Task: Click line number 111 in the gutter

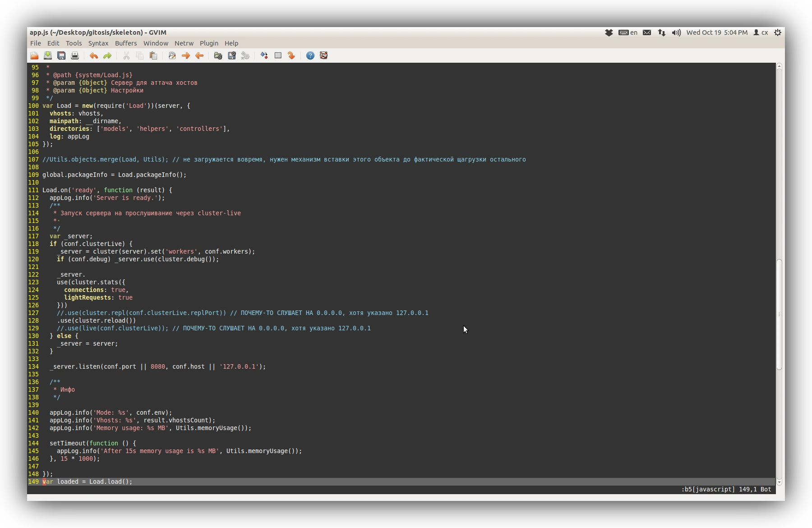Action: point(33,190)
